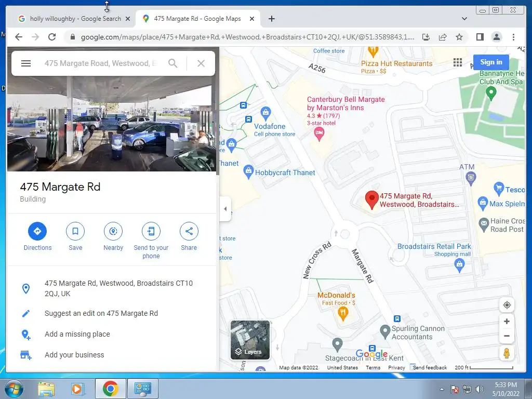Click the Street View pegman icon
Viewport: 532px width, 399px height.
pyautogui.click(x=507, y=353)
